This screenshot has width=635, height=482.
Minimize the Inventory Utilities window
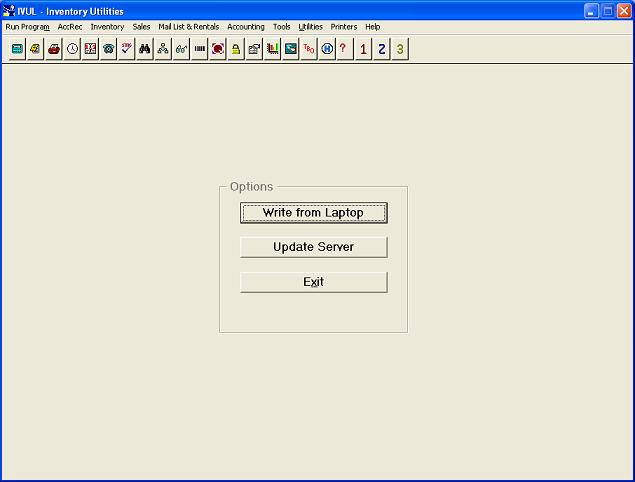591,11
